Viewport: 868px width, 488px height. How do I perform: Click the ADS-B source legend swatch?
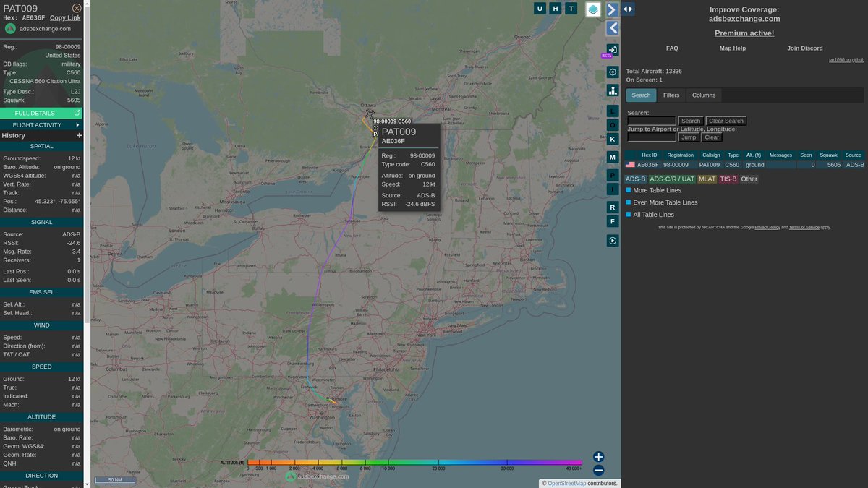[x=635, y=179]
